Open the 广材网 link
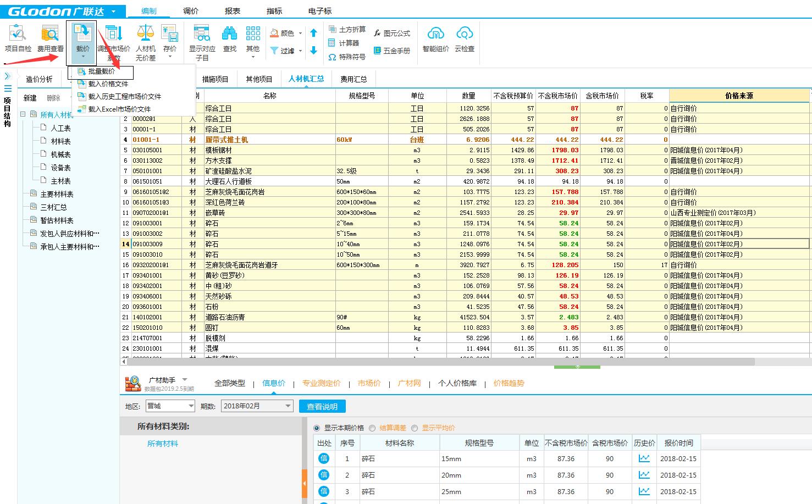Viewport: 812px width, 504px height. (x=409, y=383)
